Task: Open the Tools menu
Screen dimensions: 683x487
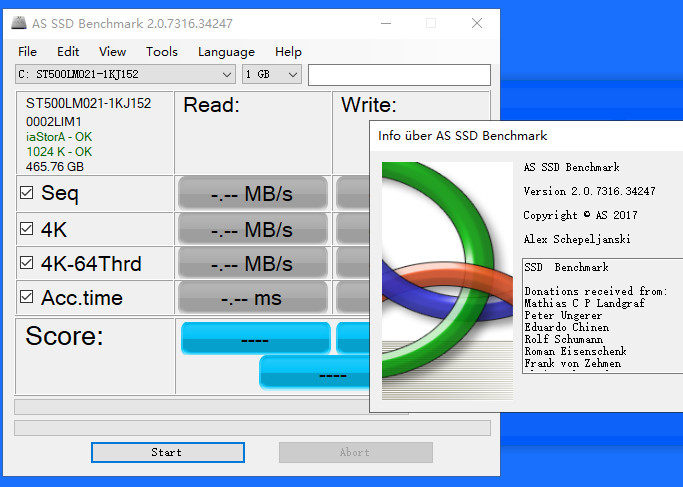Action: pyautogui.click(x=162, y=52)
